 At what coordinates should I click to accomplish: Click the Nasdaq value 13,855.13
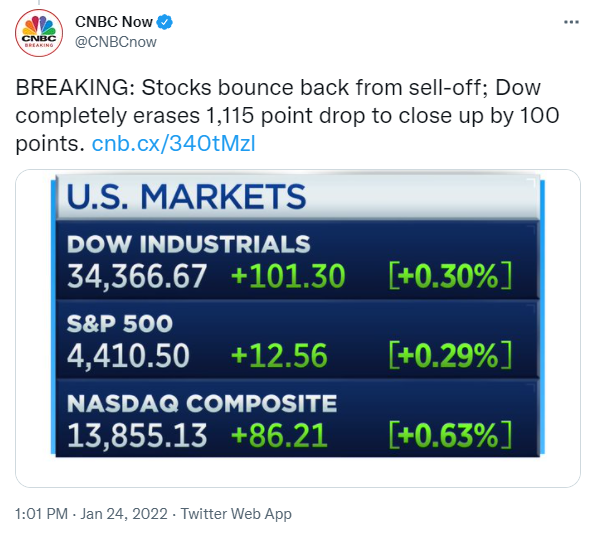[x=137, y=435]
